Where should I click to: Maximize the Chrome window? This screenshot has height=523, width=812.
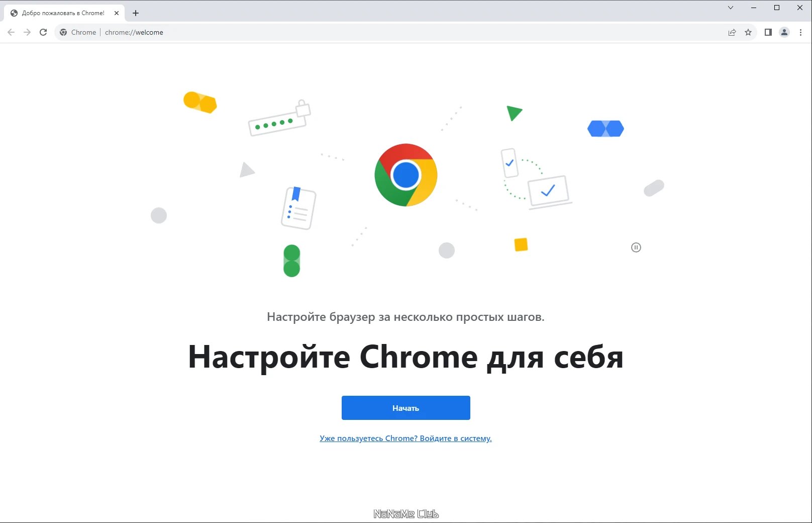tap(777, 8)
